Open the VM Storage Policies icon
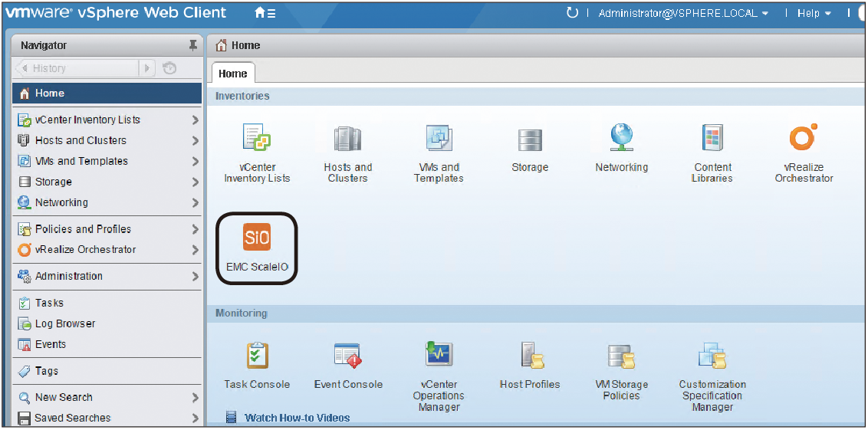 pyautogui.click(x=622, y=356)
